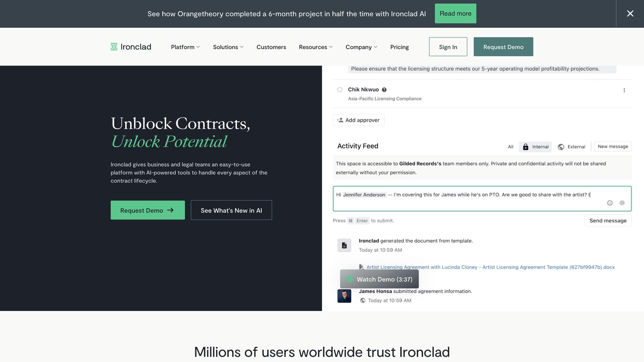Click the document icon next to Ironclad activity
Image resolution: width=644 pixels, height=362 pixels.
point(344,245)
